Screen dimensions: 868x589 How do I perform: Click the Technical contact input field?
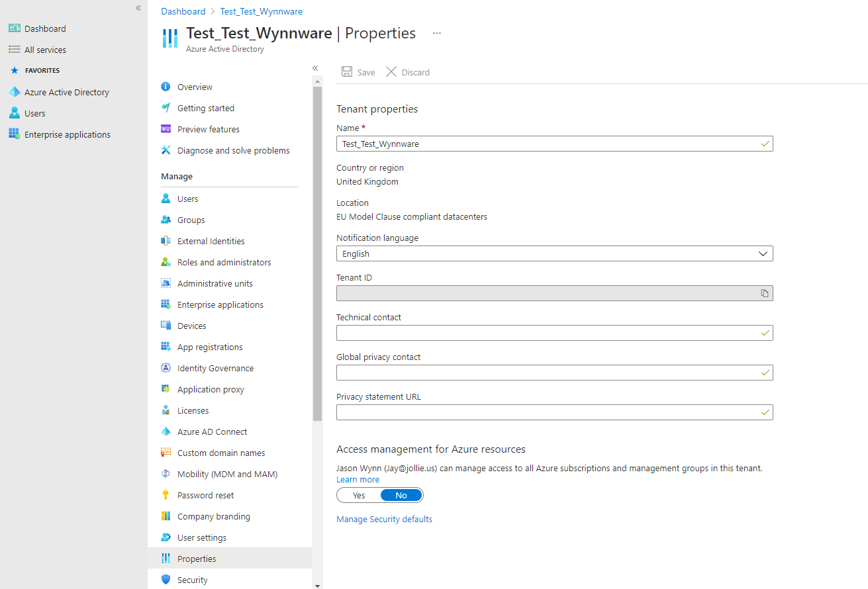pyautogui.click(x=554, y=333)
